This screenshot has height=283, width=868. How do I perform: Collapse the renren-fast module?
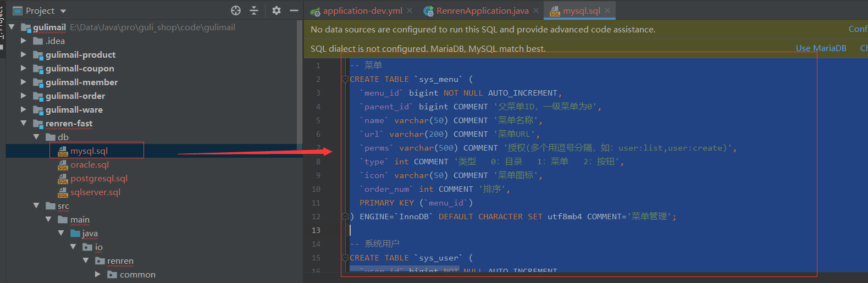click(x=24, y=123)
